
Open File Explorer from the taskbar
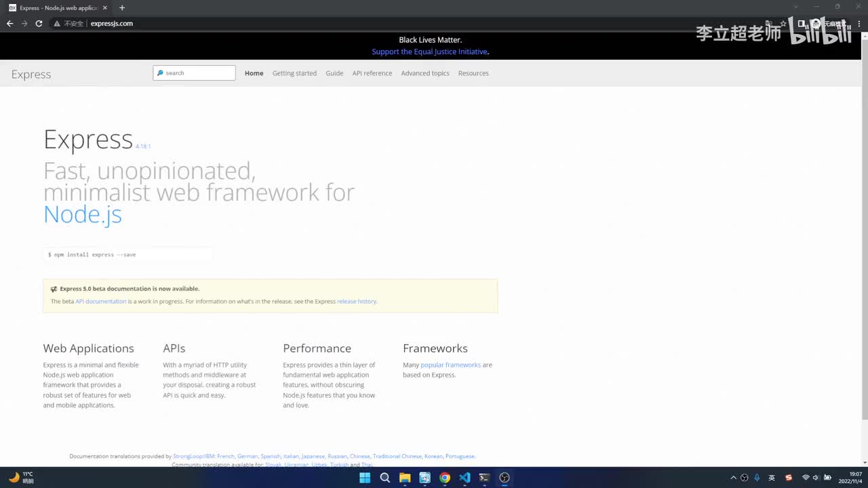[x=405, y=478]
